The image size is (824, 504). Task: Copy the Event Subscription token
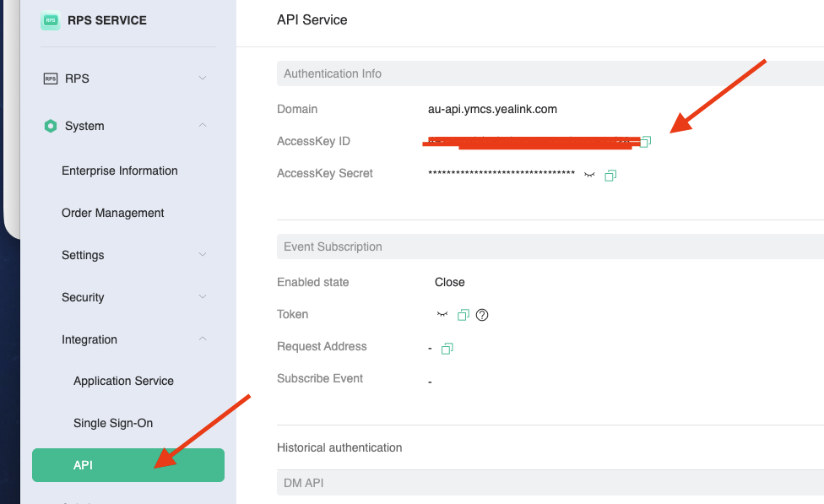pyautogui.click(x=463, y=315)
